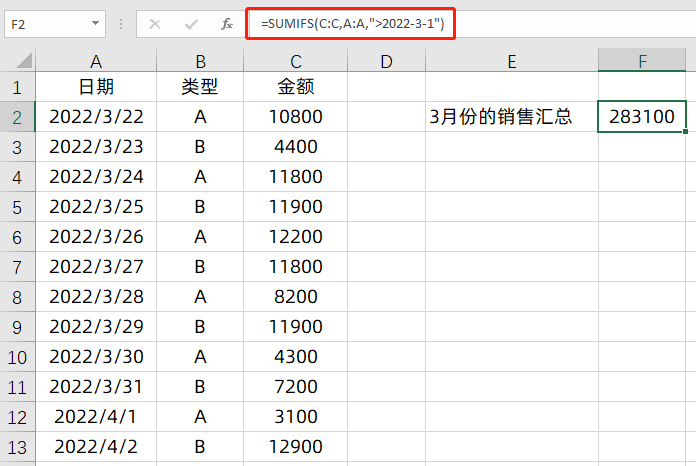Click the fill handle of cell F2
The height and width of the screenshot is (466, 696).
pyautogui.click(x=686, y=131)
